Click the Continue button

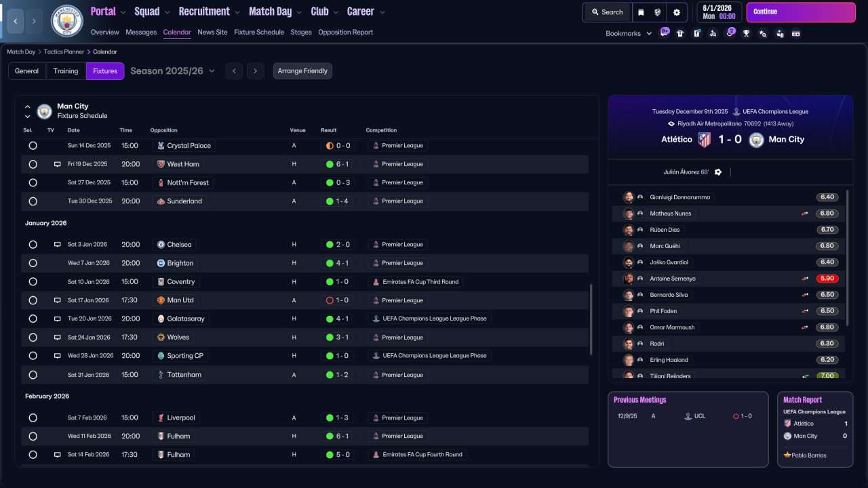click(x=801, y=12)
